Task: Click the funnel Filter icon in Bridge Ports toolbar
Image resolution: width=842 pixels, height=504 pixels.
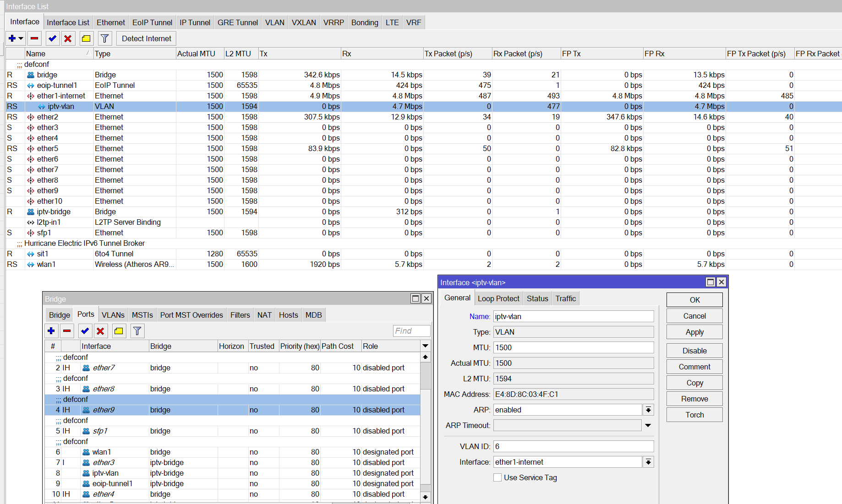Action: [x=137, y=331]
